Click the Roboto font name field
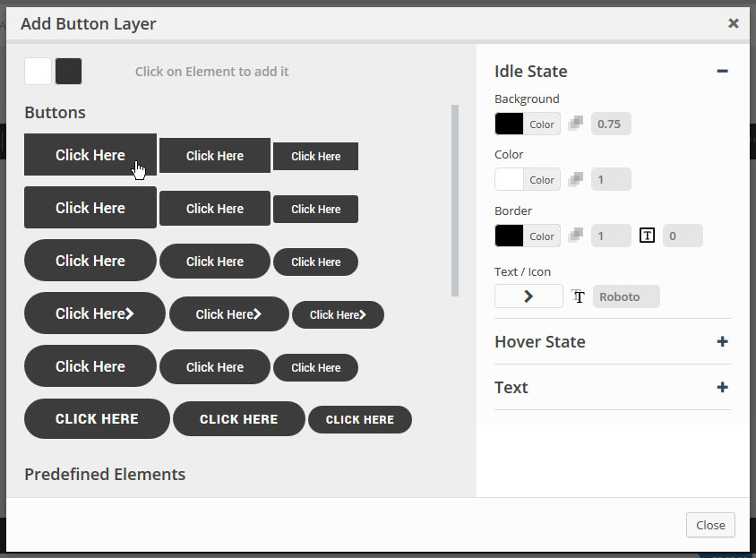Viewport: 756px width, 558px height. tap(625, 296)
